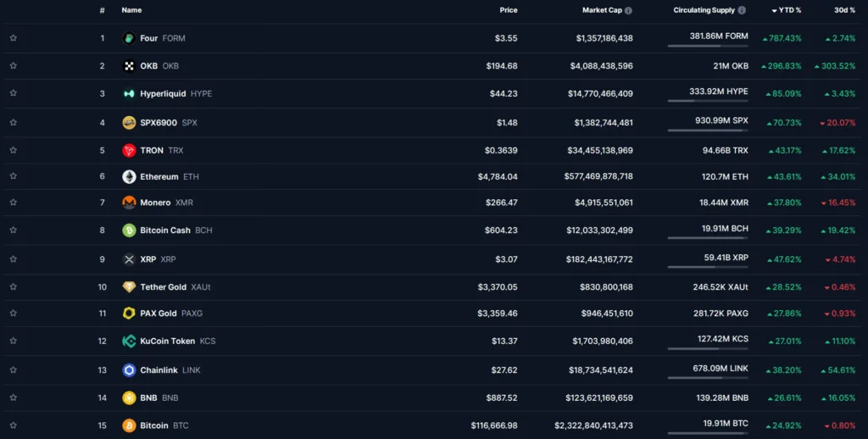868x439 pixels.
Task: Sort by the # rank column header
Action: point(102,10)
